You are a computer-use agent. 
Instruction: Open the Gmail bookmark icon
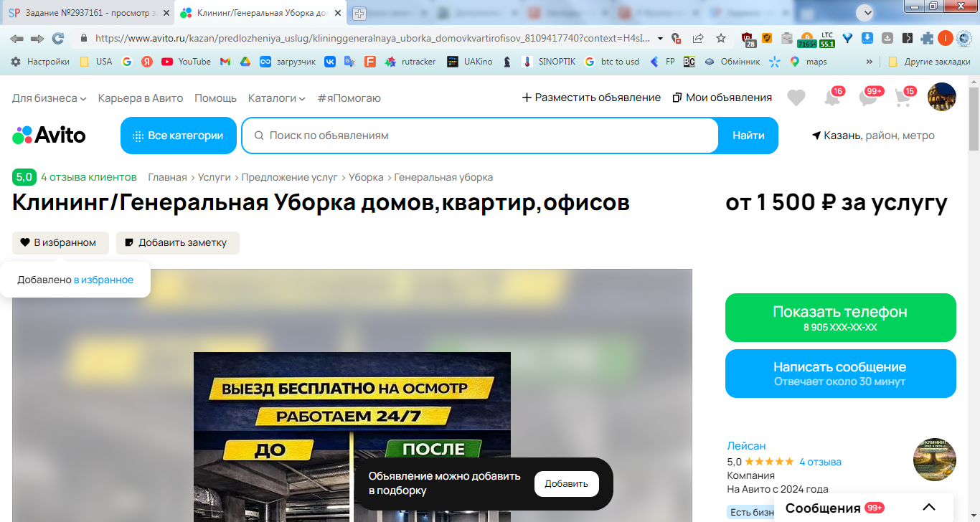coord(225,62)
